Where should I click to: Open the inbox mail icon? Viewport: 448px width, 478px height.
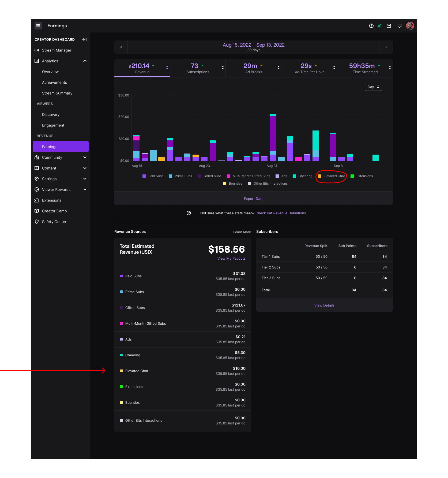[x=389, y=26]
